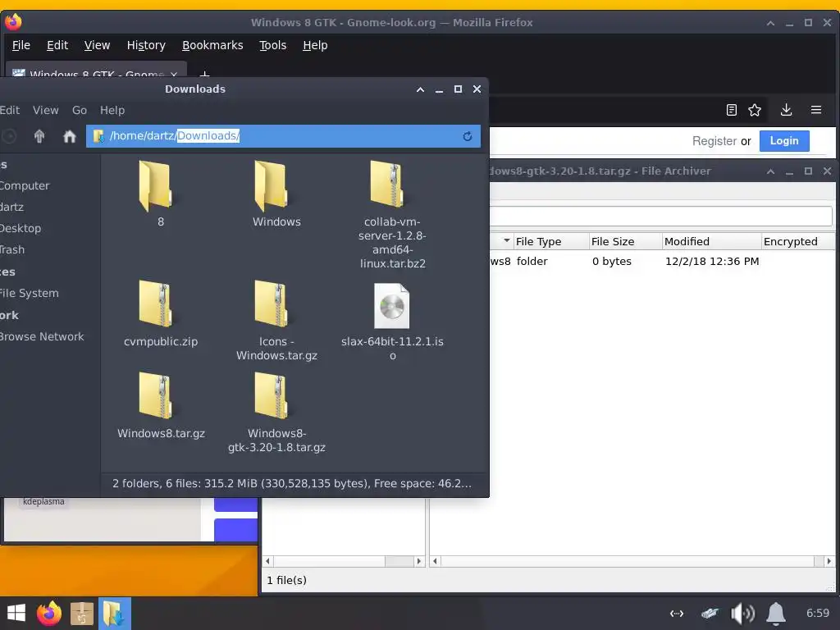Sort archive by Encrypted column

tap(798, 242)
